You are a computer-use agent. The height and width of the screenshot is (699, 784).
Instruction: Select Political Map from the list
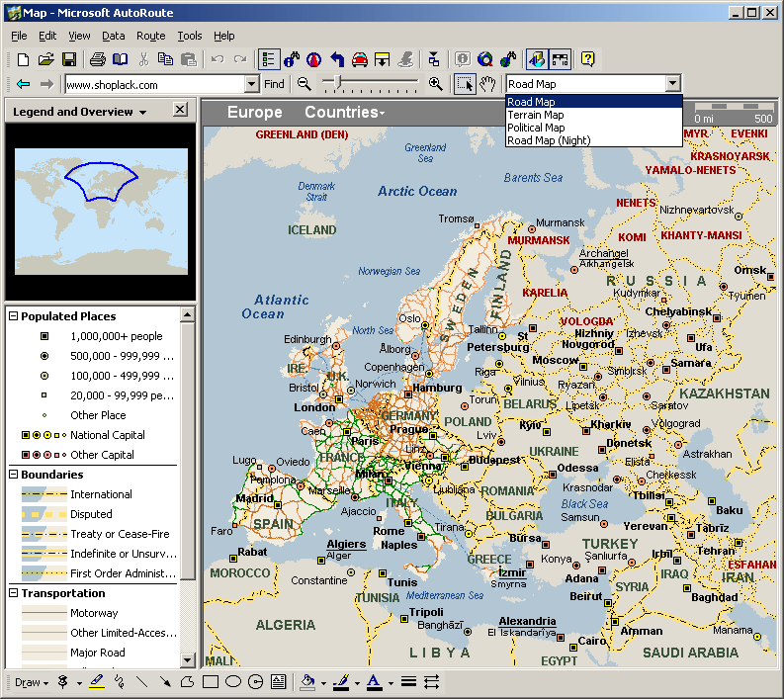[594, 128]
